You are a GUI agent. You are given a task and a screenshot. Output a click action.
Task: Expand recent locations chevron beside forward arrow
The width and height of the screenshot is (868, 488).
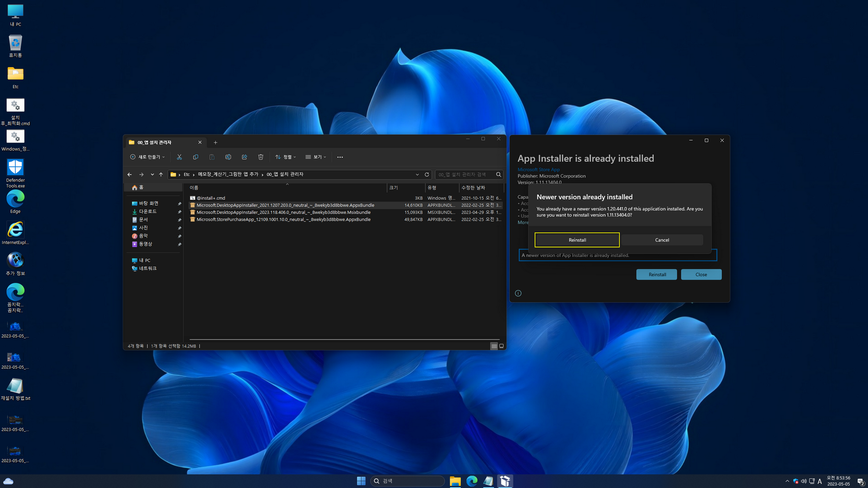pos(152,175)
